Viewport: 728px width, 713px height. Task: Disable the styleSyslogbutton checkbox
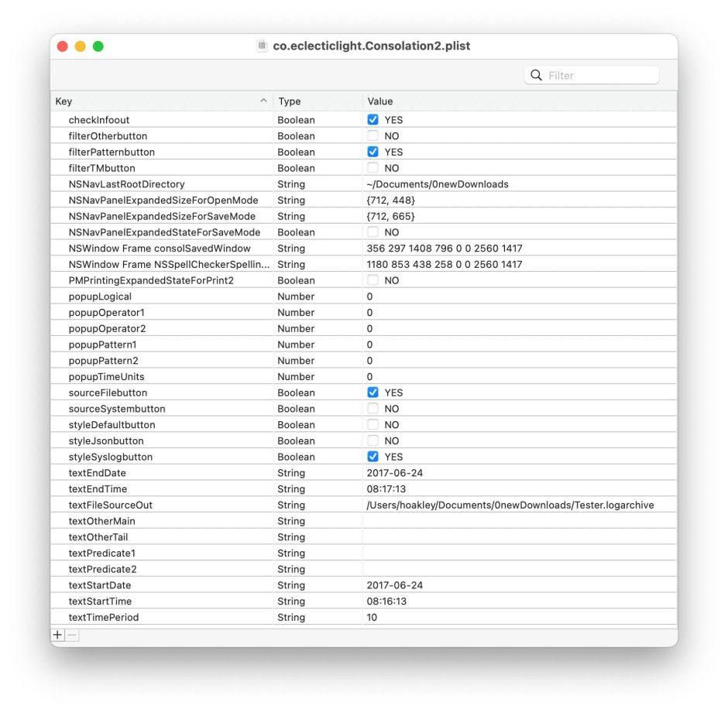coord(373,456)
